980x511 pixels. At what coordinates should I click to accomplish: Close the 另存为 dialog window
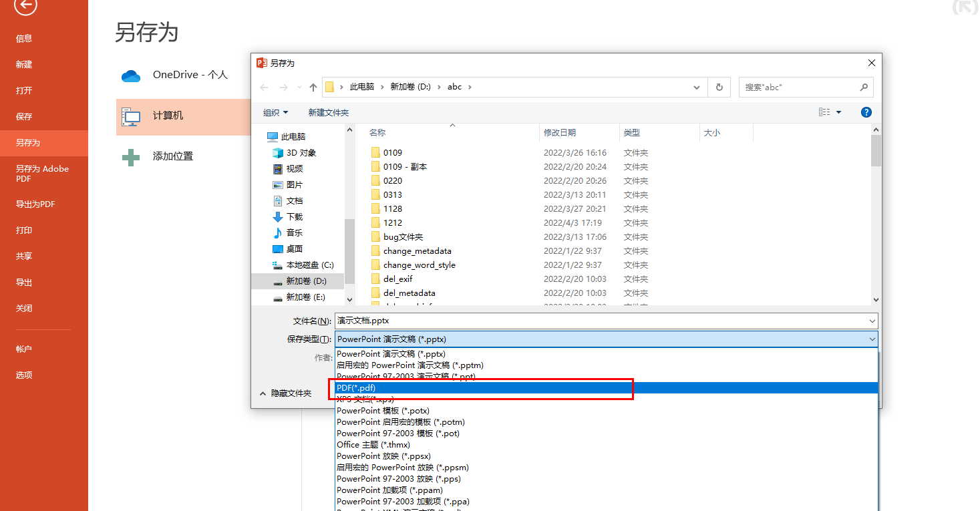click(871, 63)
